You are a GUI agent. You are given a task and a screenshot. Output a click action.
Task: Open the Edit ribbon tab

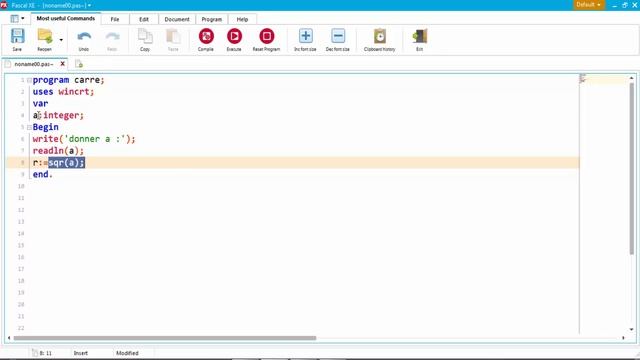click(144, 19)
